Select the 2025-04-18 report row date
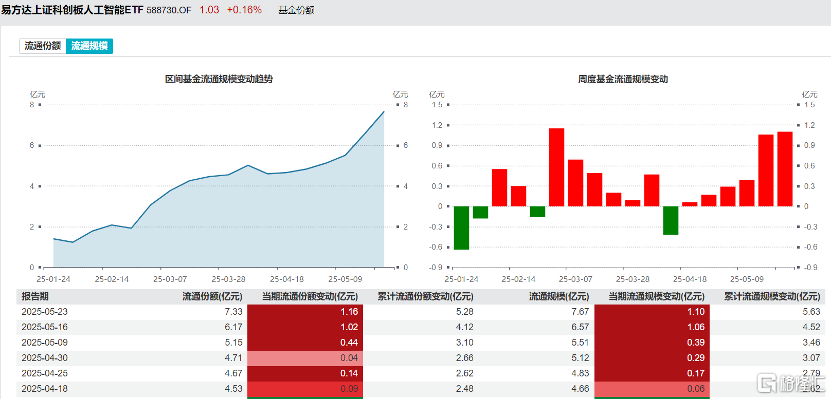Image resolution: width=832 pixels, height=400 pixels. click(x=45, y=388)
